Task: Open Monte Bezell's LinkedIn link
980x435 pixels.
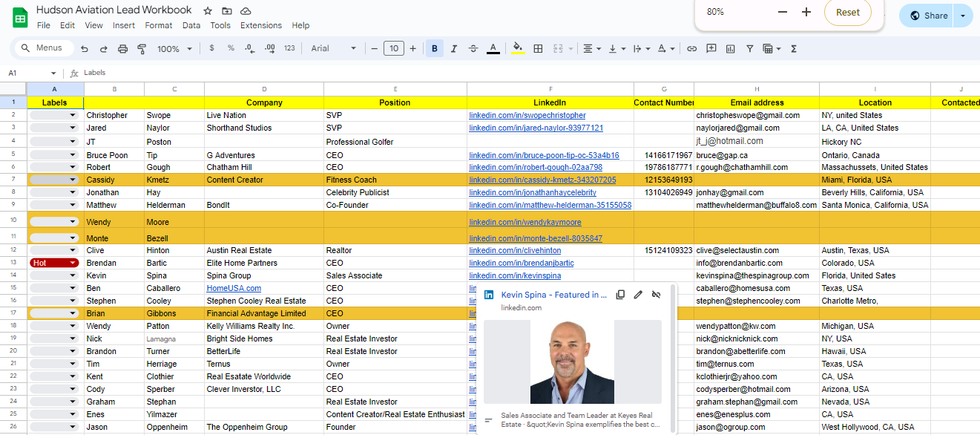Action: click(536, 238)
